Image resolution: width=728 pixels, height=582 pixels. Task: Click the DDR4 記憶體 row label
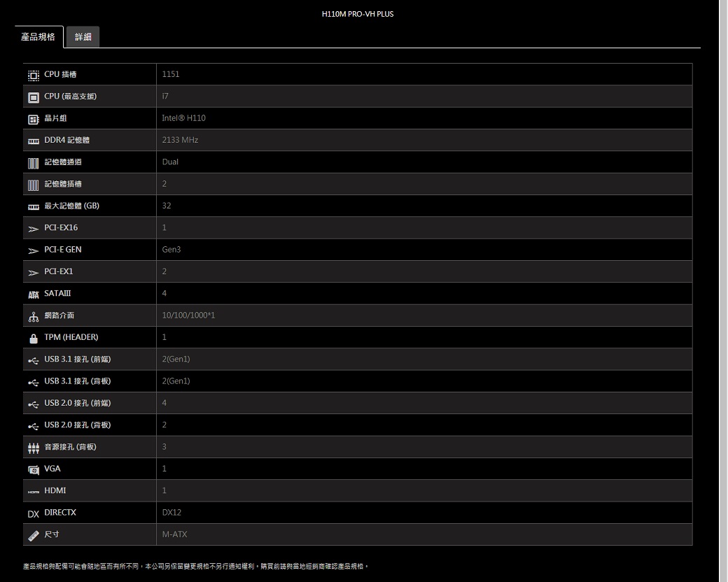[67, 140]
